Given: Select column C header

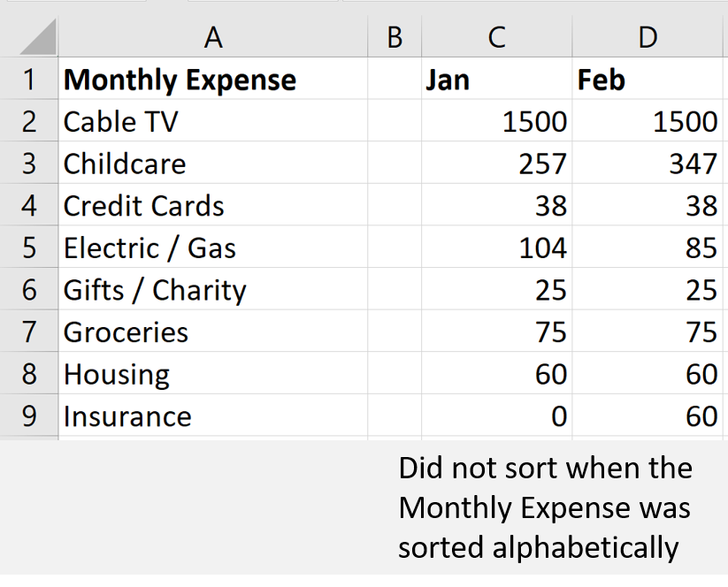Looking at the screenshot, I should pyautogui.click(x=497, y=37).
